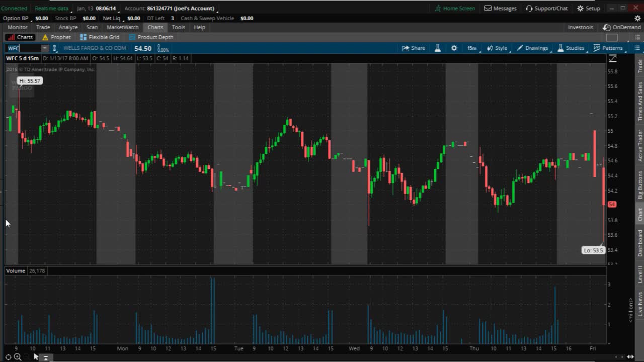Open the Trade sidebar tab
Viewport: 644px width, 362px height.
(x=640, y=66)
